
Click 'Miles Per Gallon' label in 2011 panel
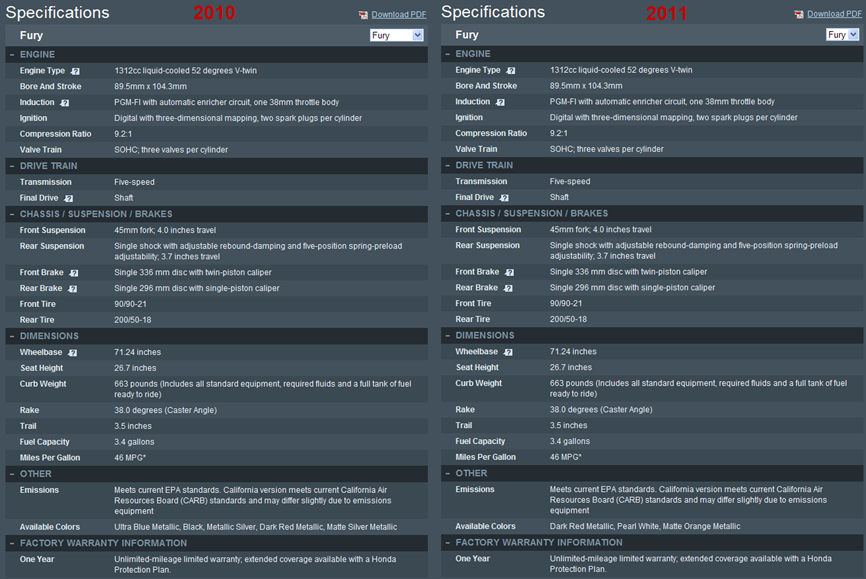(485, 457)
